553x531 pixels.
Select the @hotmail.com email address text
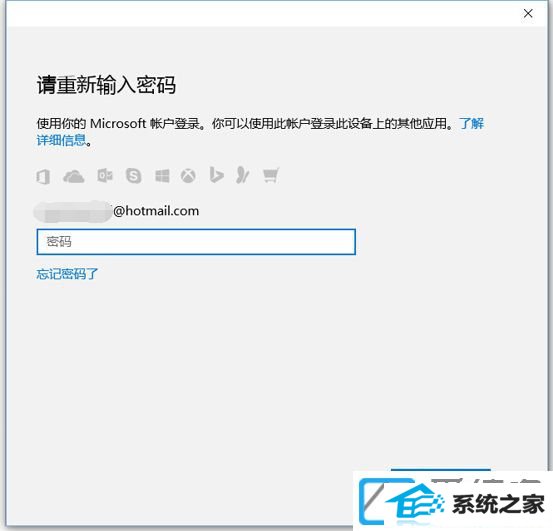click(x=156, y=211)
